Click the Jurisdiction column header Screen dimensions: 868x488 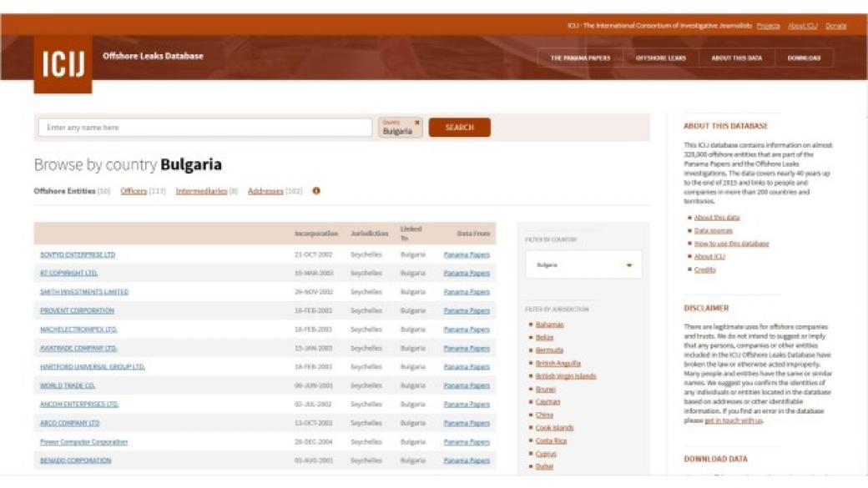369,234
